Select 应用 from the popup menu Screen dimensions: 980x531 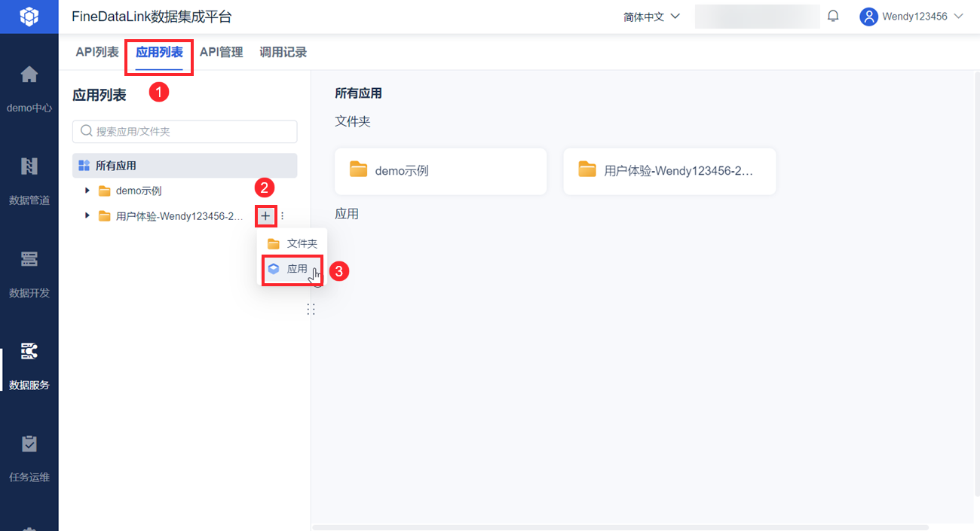coord(292,269)
